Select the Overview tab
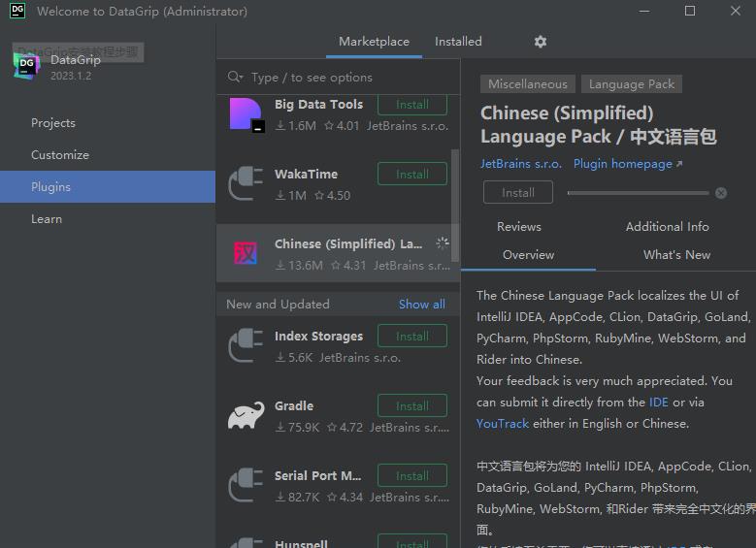Screen dimensions: 756x548 click(529, 254)
